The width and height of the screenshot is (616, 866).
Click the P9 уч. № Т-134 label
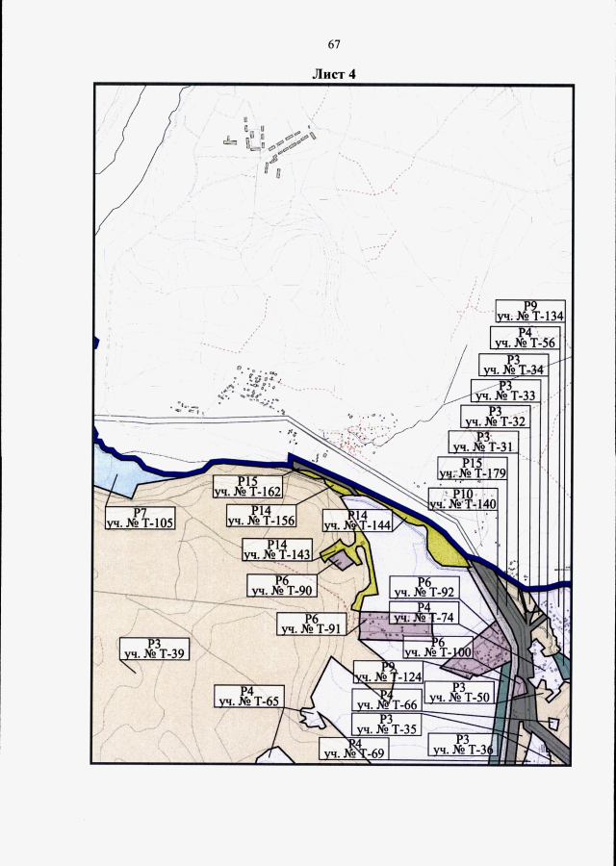(529, 311)
